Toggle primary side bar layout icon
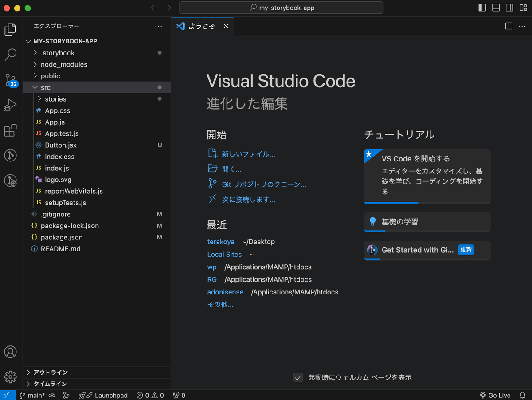Viewport: 532px width, 400px height. [x=482, y=8]
